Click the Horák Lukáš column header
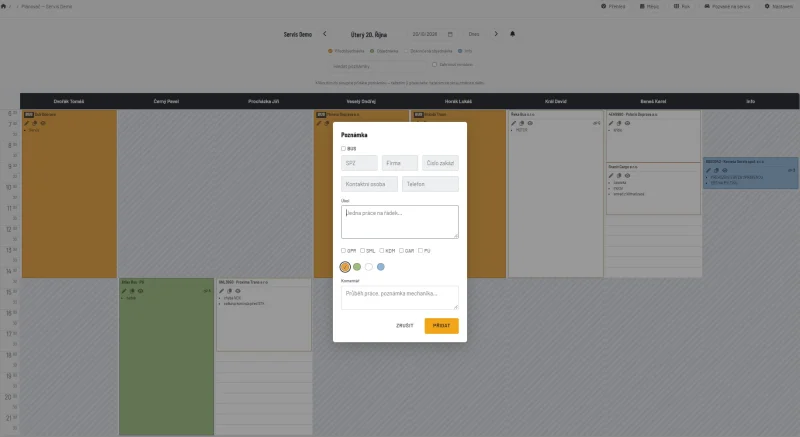This screenshot has width=800, height=437. 458,101
